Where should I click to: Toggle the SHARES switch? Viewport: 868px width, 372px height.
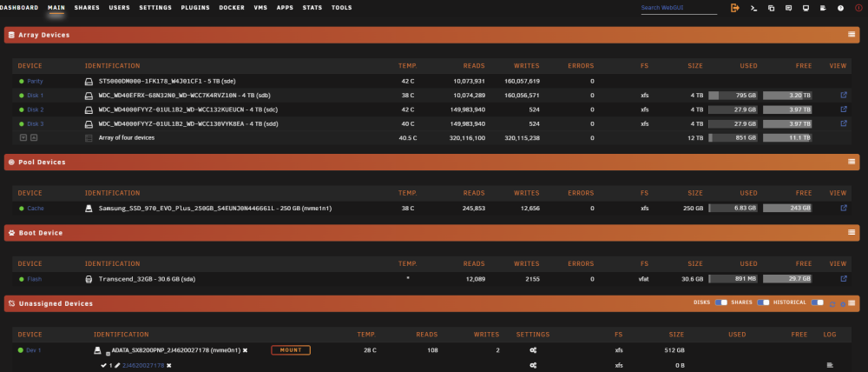763,302
